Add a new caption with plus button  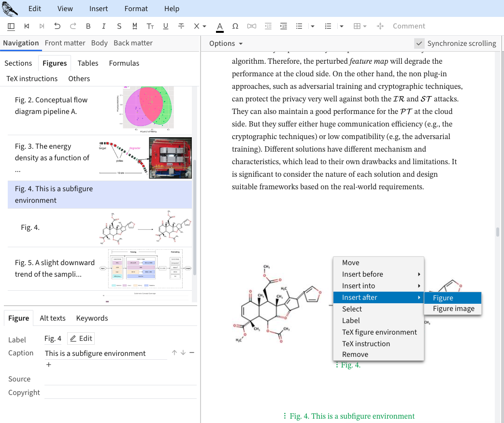point(48,365)
